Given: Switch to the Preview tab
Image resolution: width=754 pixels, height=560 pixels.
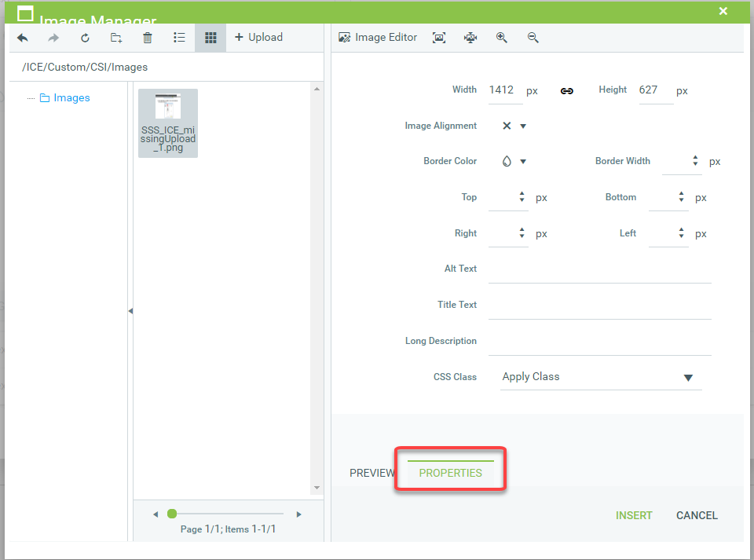Looking at the screenshot, I should (372, 473).
